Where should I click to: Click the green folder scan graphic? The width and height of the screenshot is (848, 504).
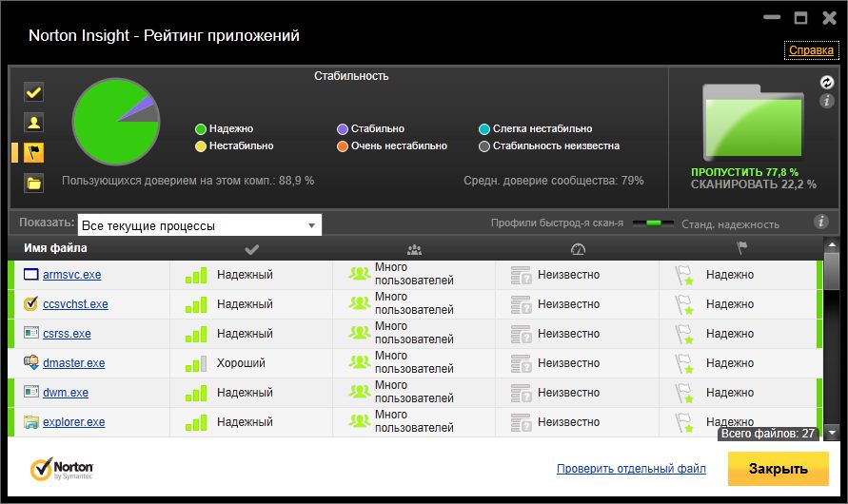click(x=753, y=122)
